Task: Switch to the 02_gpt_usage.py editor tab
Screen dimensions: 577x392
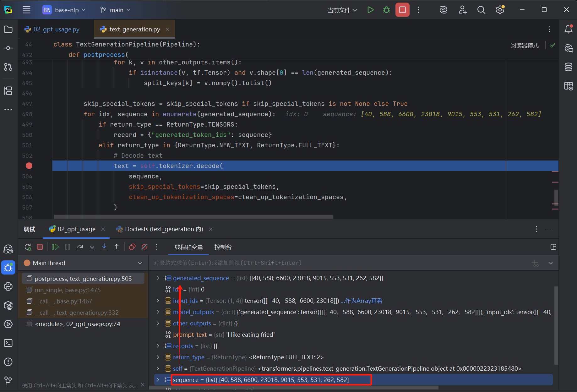Action: (x=56, y=29)
